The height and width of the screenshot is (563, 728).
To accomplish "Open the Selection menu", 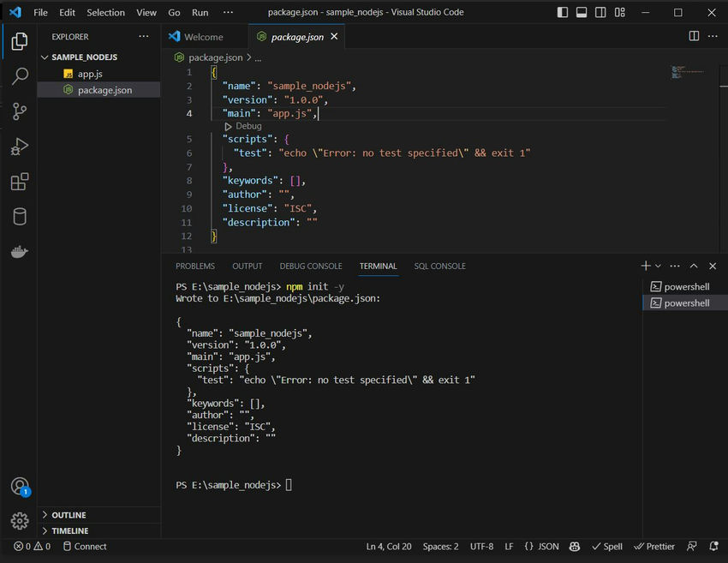I will pos(105,13).
